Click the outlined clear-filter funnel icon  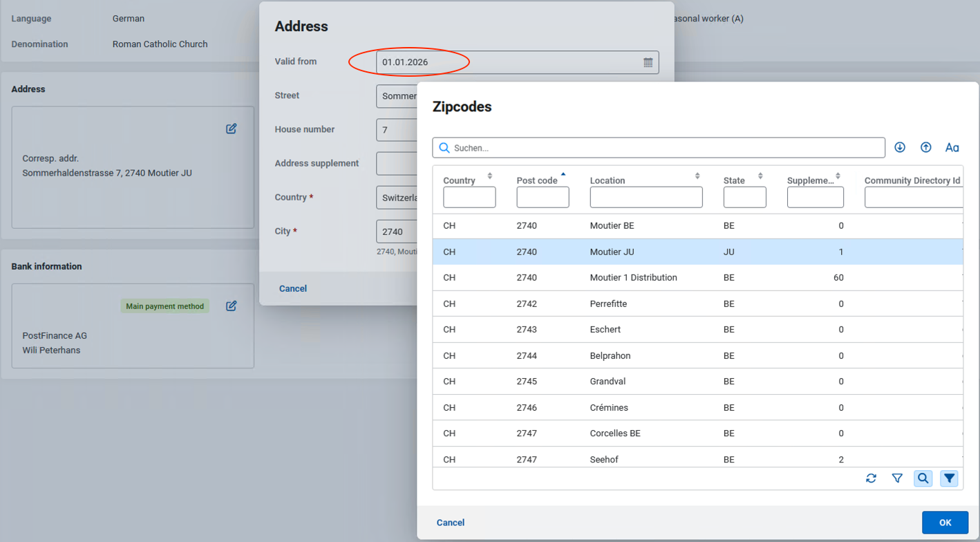[897, 478]
